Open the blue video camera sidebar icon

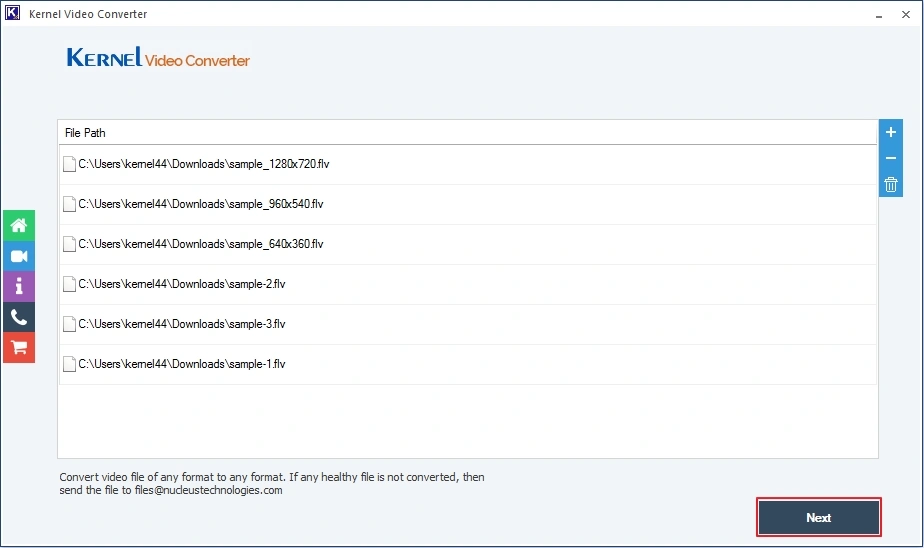click(19, 256)
